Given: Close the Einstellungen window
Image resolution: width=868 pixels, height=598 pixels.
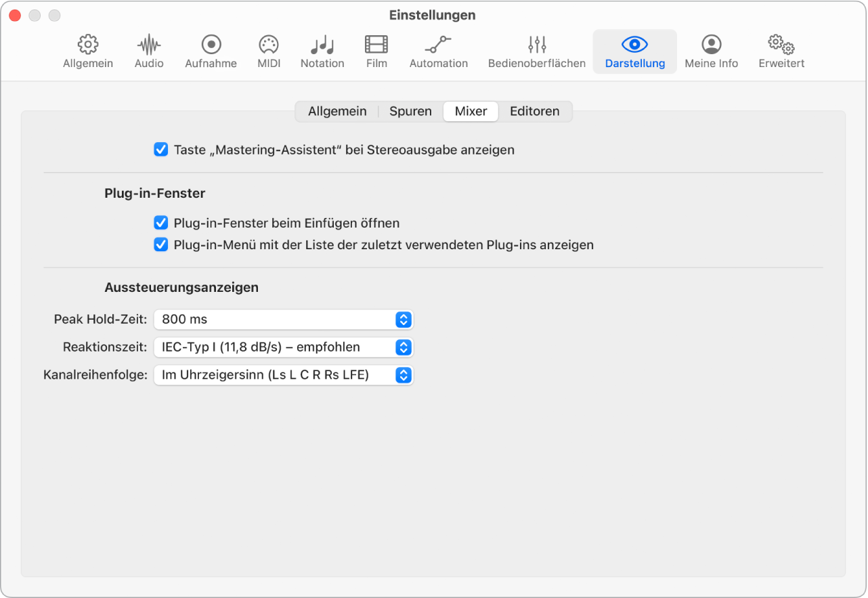Looking at the screenshot, I should click(x=15, y=15).
